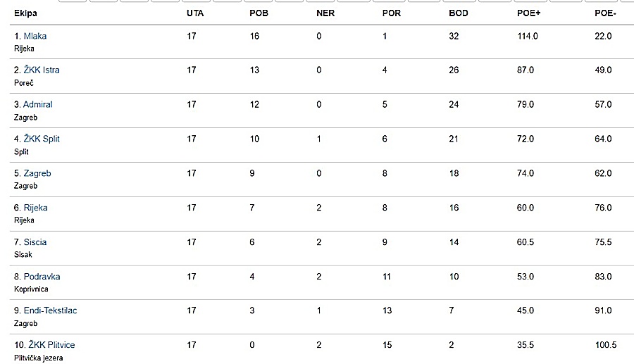The image size is (634, 364).
Task: Open the Admiral team link
Action: coord(37,104)
